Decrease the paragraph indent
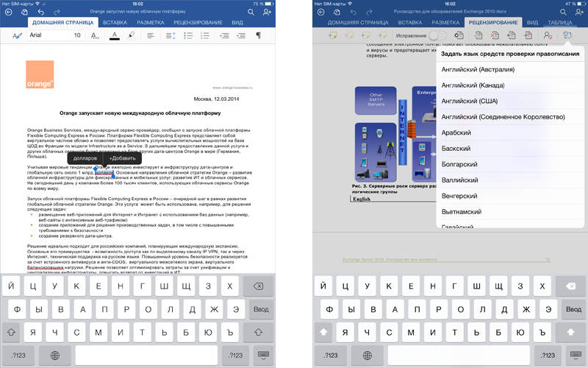The image size is (588, 368). (x=224, y=35)
